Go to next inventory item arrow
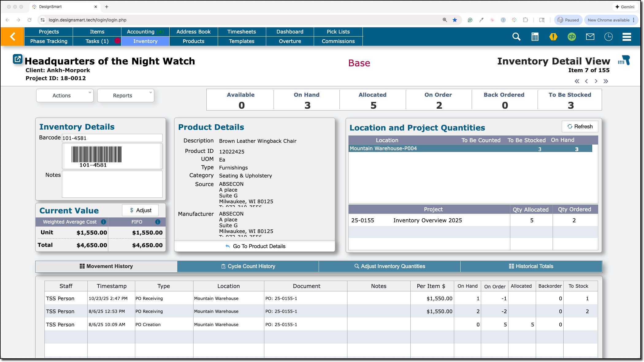 (596, 81)
